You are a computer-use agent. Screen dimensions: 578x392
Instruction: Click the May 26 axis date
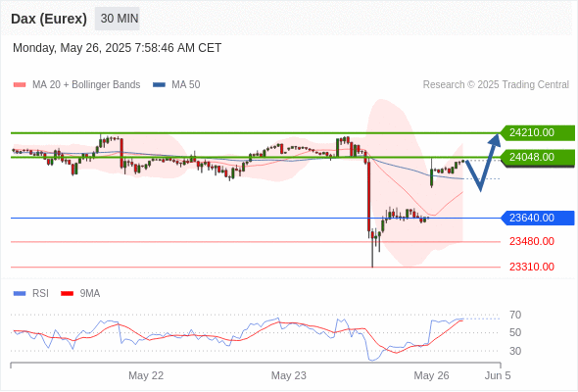point(431,375)
